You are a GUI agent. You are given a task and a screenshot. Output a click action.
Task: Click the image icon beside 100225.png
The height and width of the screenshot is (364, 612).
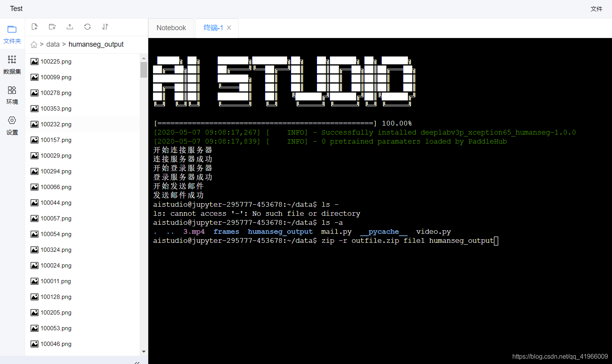[x=35, y=62]
